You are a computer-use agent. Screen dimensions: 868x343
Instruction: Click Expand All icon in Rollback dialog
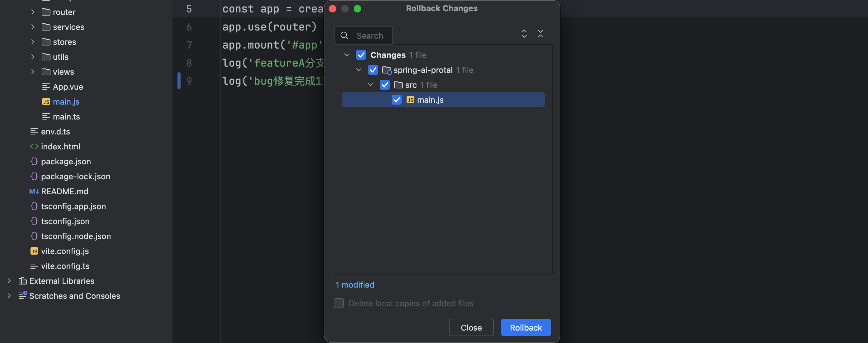pyautogui.click(x=524, y=34)
